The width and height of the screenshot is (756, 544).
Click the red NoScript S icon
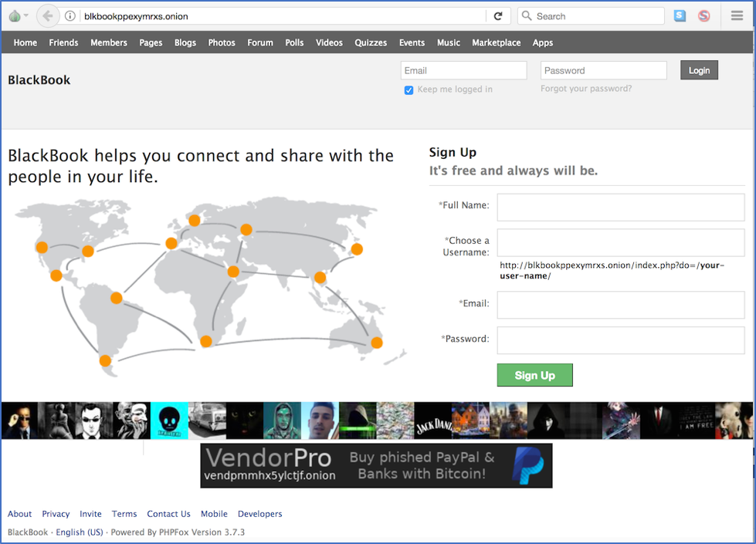(704, 16)
